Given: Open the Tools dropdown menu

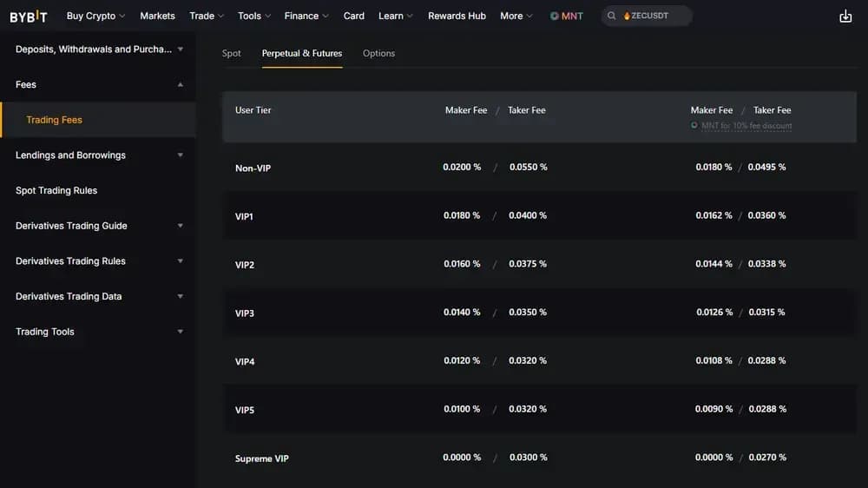Looking at the screenshot, I should coord(254,16).
